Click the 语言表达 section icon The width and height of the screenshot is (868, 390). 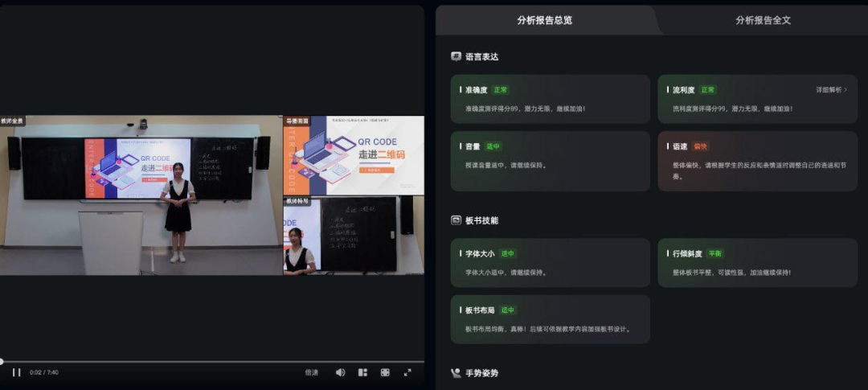click(x=457, y=56)
